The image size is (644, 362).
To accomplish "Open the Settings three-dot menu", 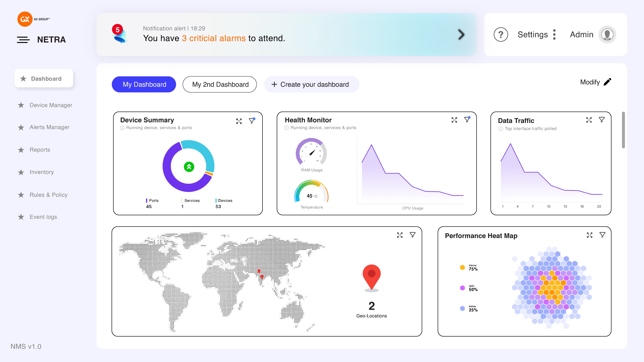I will coord(554,35).
